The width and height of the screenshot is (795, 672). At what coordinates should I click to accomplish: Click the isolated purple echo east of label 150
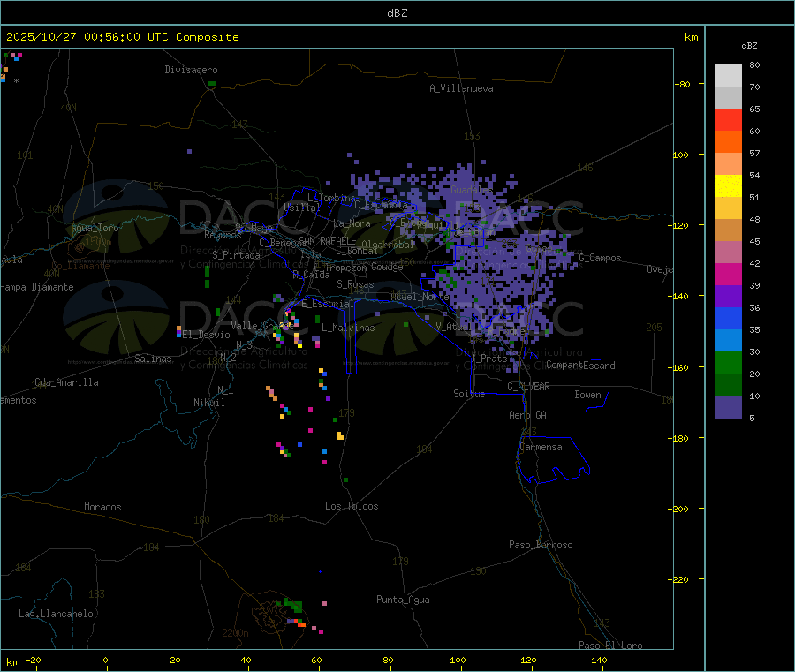189,151
